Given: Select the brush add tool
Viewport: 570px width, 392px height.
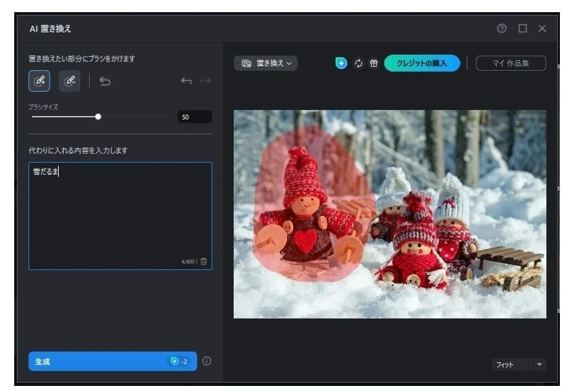Looking at the screenshot, I should click(x=39, y=80).
